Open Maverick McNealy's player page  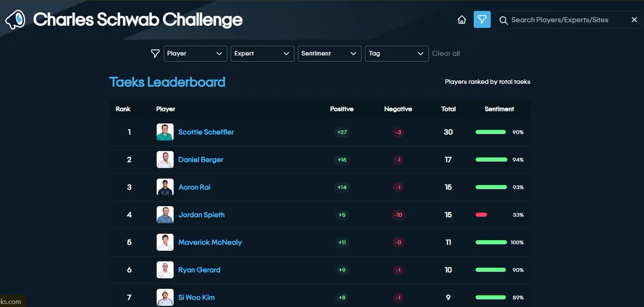pos(210,243)
